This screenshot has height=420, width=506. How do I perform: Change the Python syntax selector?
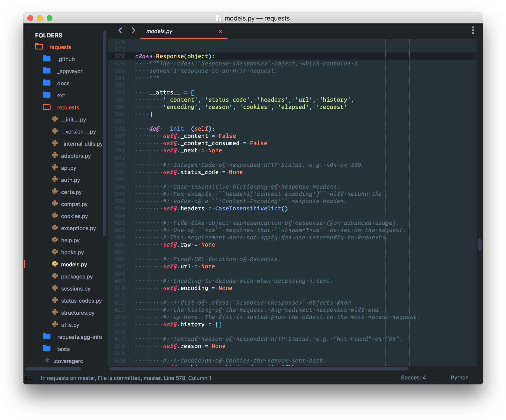point(459,377)
